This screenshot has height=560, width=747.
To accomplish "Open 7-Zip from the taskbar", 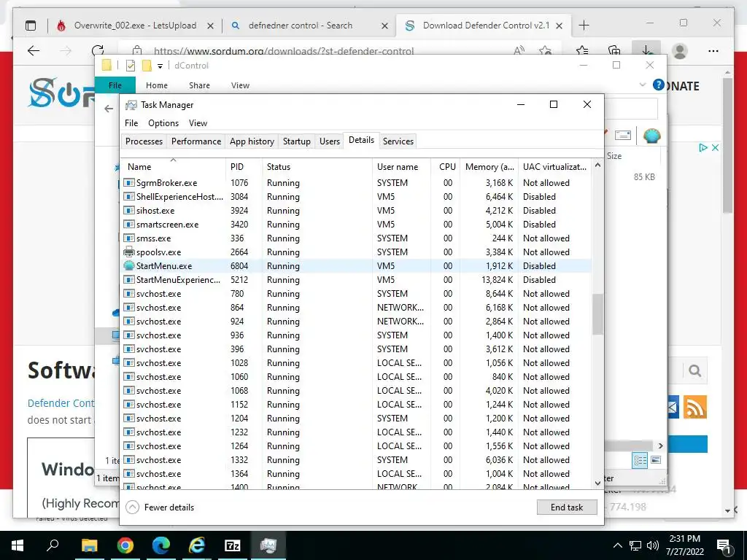I will point(232,545).
